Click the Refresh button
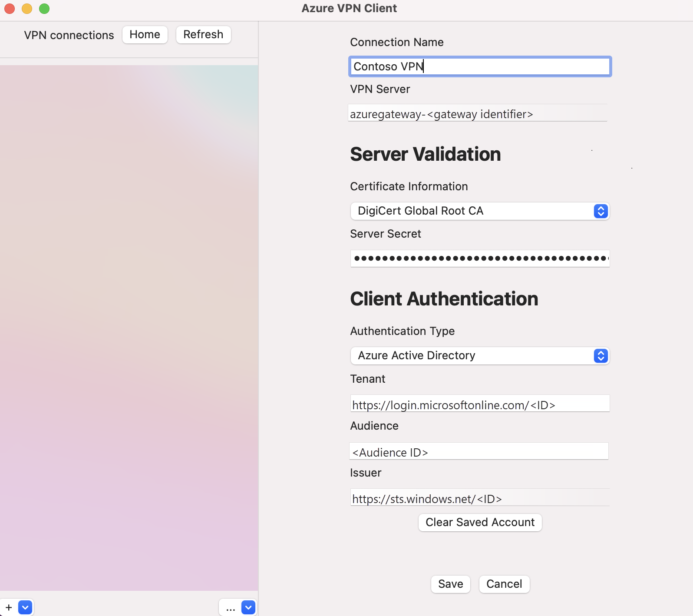693x616 pixels. (203, 35)
